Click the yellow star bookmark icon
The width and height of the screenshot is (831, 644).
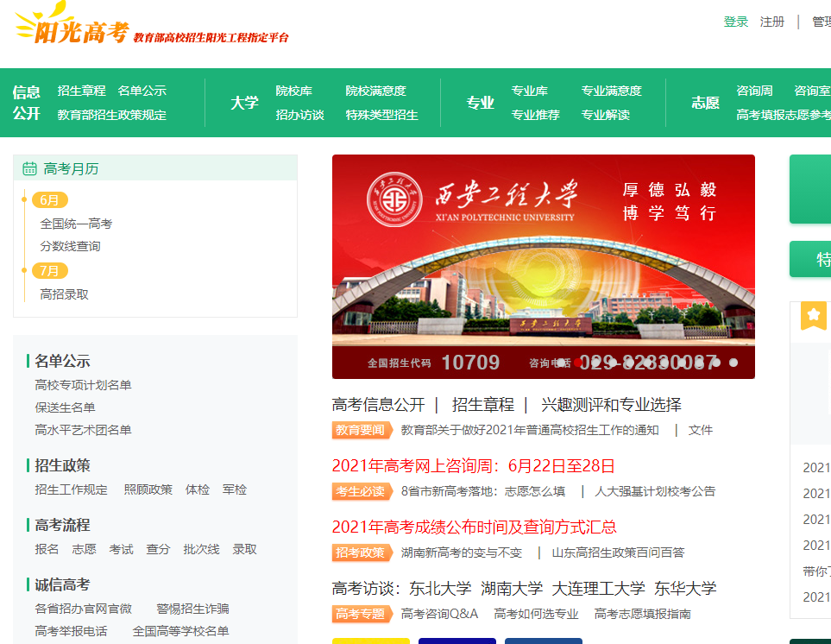[x=813, y=315]
